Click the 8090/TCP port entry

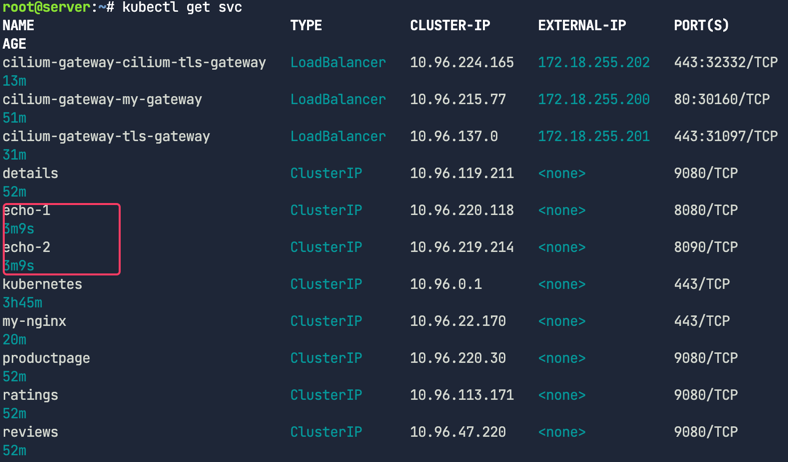[x=706, y=247]
